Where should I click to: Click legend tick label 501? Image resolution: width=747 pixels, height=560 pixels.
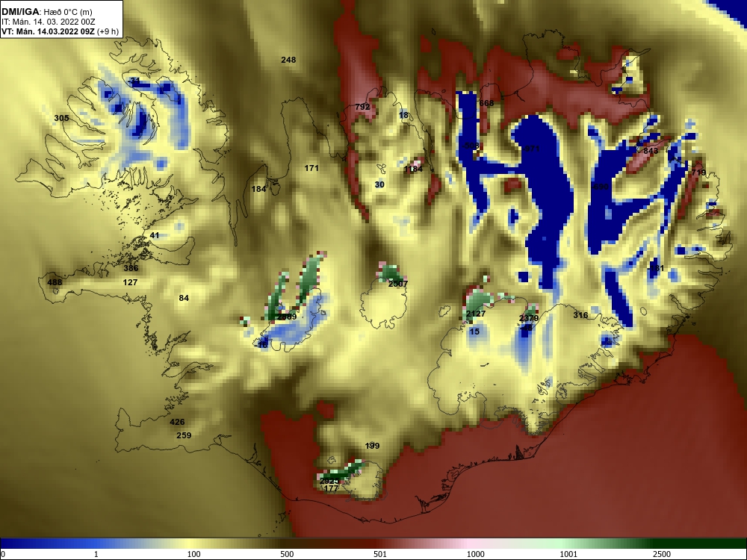coord(380,554)
